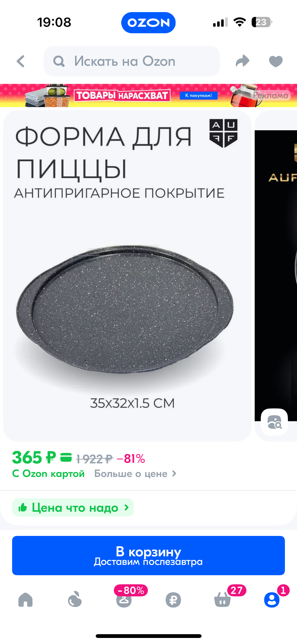This screenshot has height=644, width=297.
Task: Open the ruble finance tab
Action: (173, 600)
